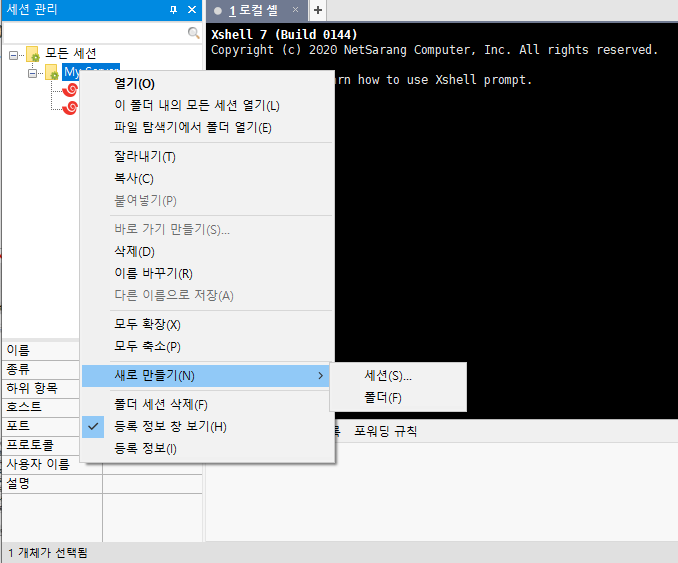
Task: Choose 이 폴더 내의 모든 세션 열기(L)
Action: coord(208,106)
